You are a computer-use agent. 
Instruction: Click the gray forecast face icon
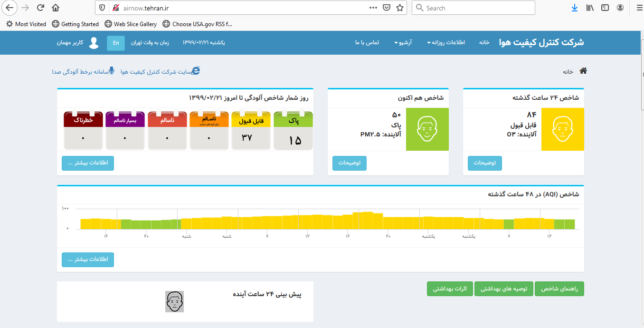tap(174, 301)
